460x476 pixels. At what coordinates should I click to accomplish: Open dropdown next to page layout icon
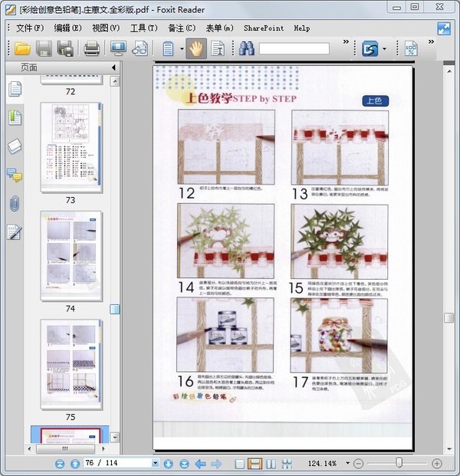click(x=182, y=48)
